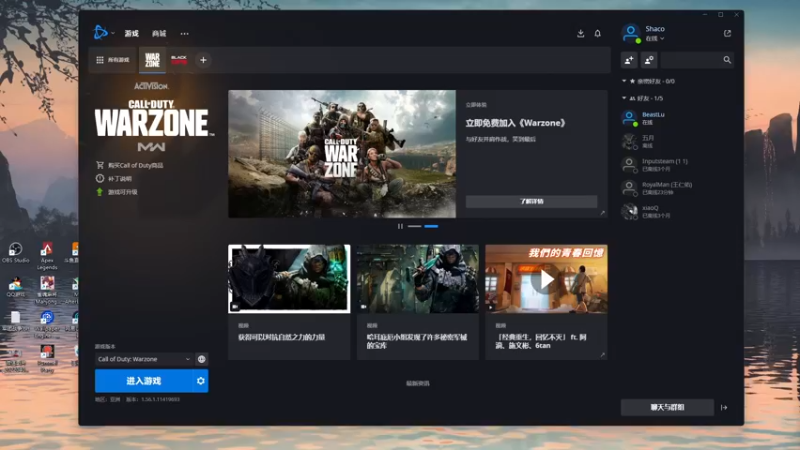Select the Black Ops game tab
800x450 pixels.
[179, 60]
